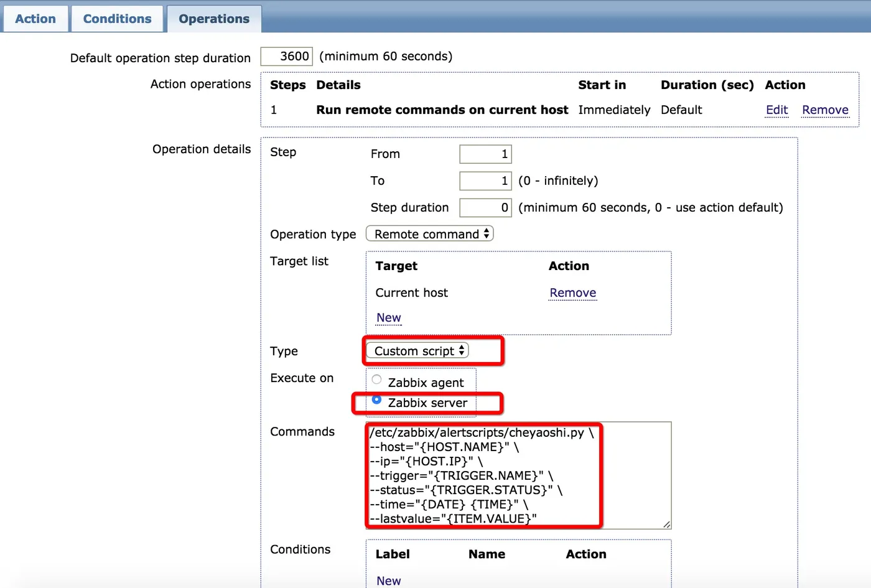Switch to the Action tab
871x588 pixels.
(x=35, y=19)
